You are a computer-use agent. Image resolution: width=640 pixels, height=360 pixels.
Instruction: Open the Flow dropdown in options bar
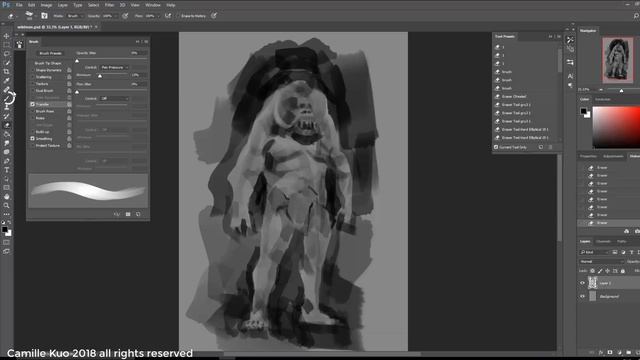click(x=158, y=16)
